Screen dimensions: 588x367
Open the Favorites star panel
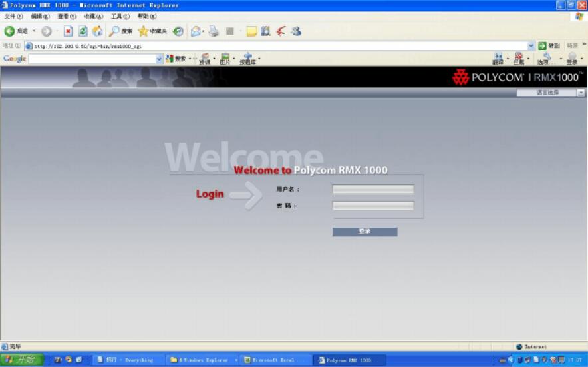152,31
